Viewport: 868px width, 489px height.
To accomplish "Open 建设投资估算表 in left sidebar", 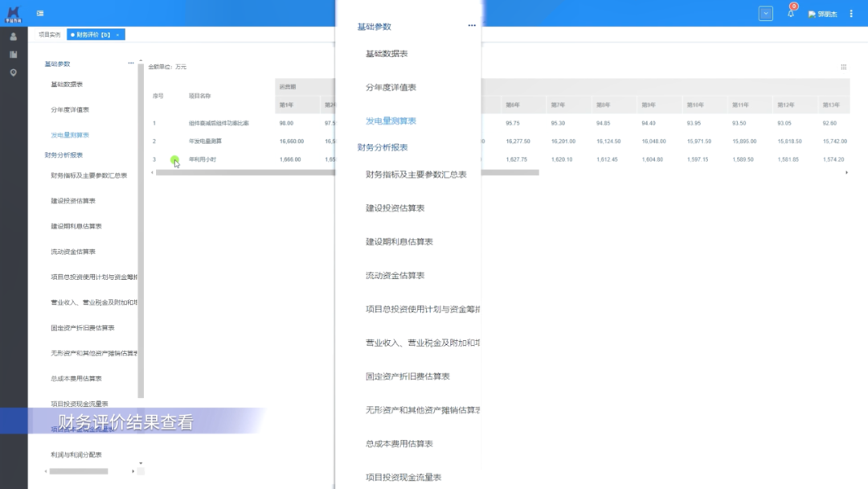I will coord(73,201).
